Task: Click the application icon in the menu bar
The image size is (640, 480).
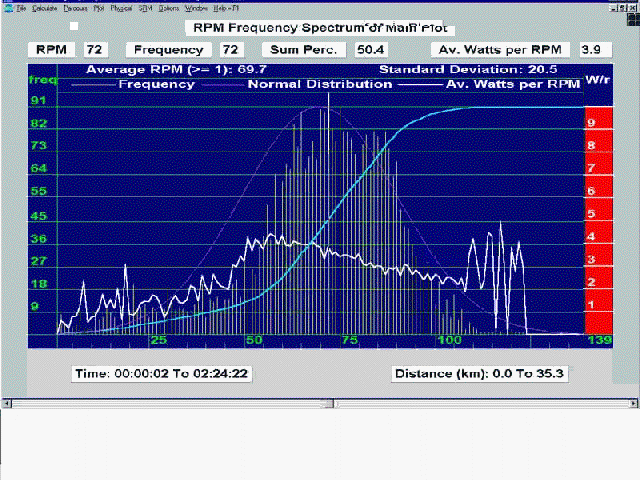Action: [x=9, y=8]
